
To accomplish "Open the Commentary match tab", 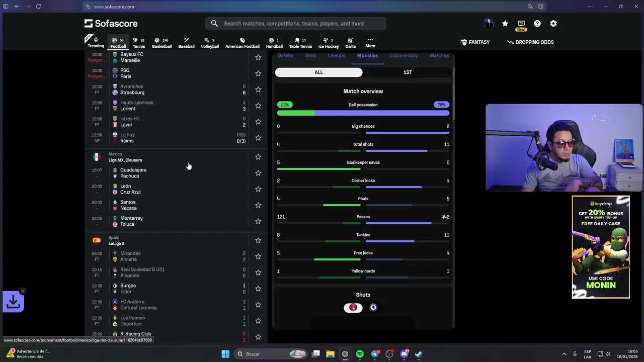I will tap(404, 56).
